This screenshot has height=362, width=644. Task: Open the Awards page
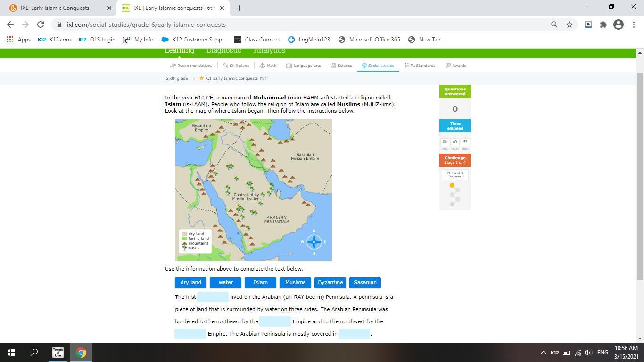tap(456, 66)
